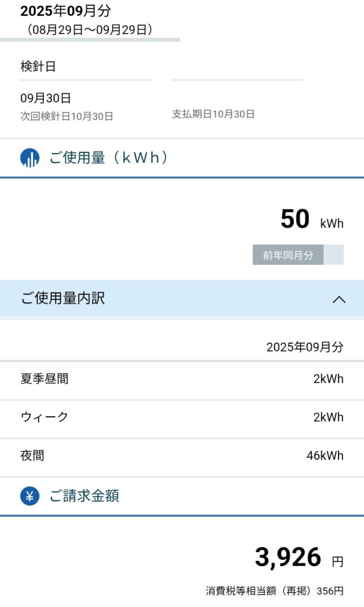Select the 夏季昼間 usage row
Viewport: 364px width, 607px height.
pyautogui.click(x=181, y=379)
